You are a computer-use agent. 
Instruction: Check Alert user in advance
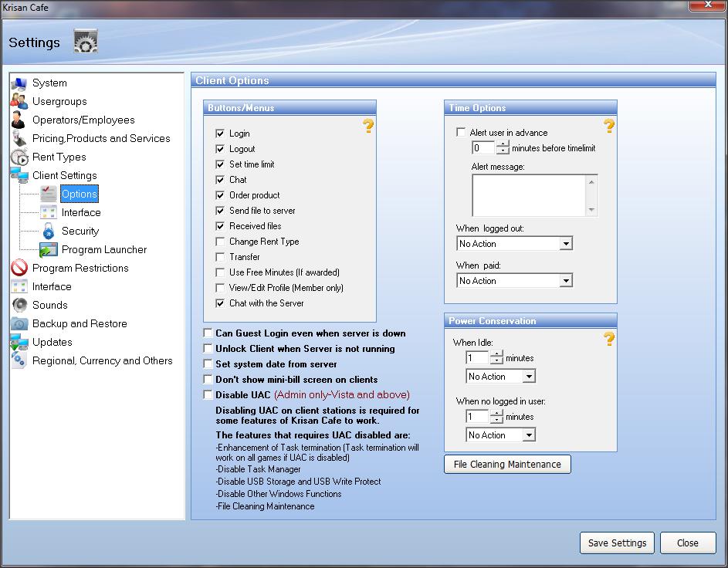point(461,132)
